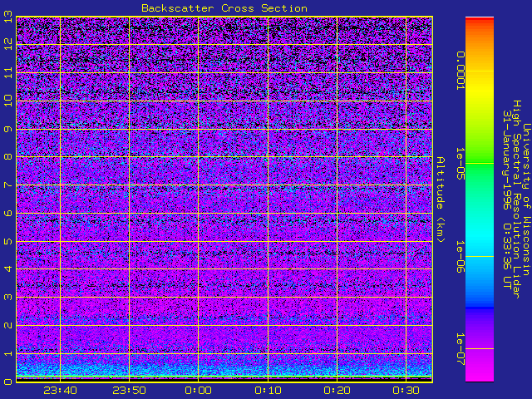Click 'University of Wisconsin' caption text
Viewport: 532px width, 399px height.
click(526, 199)
